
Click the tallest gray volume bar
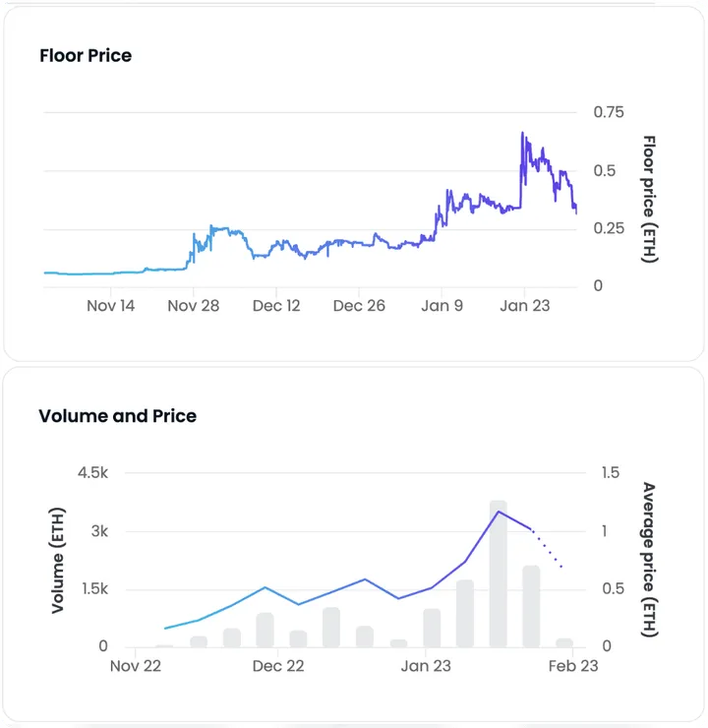(x=499, y=576)
